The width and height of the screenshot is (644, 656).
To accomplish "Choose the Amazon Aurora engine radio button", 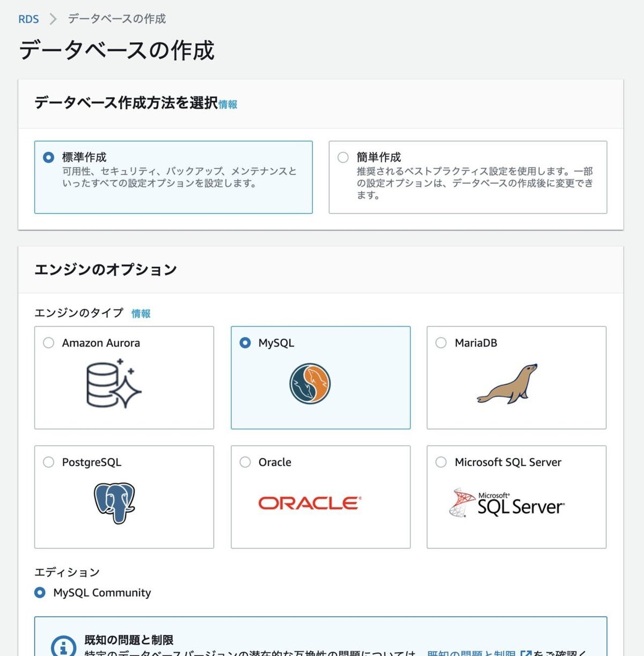I will (x=48, y=343).
